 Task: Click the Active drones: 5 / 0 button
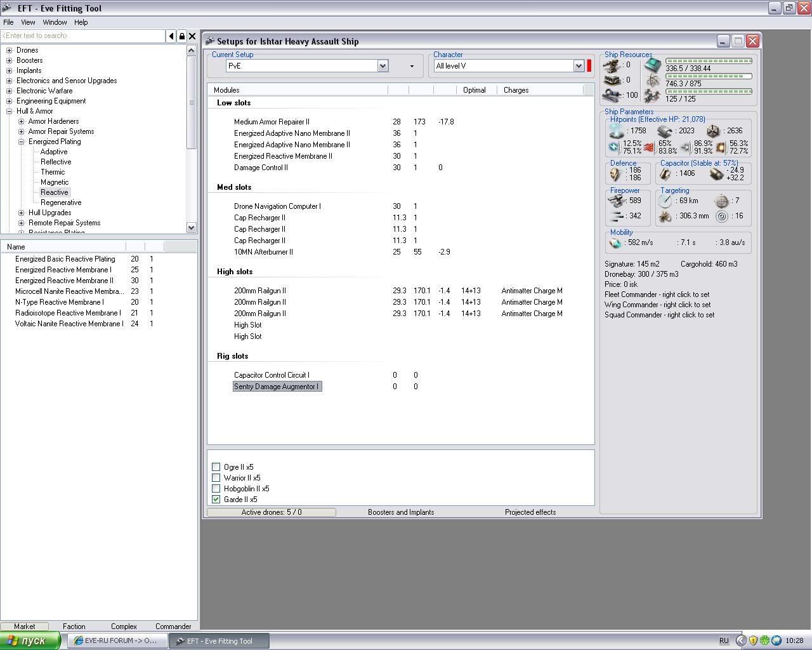[x=272, y=512]
